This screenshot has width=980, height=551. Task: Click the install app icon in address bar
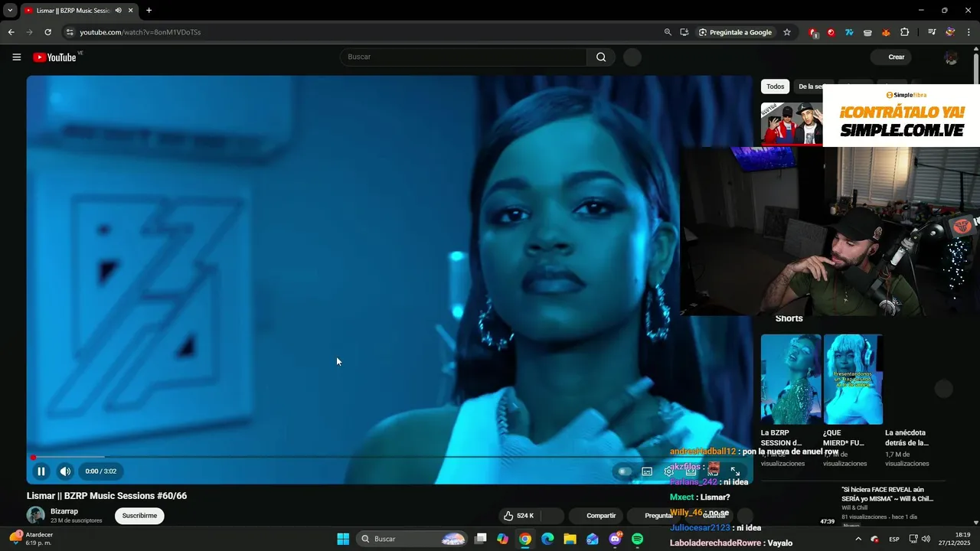[x=684, y=32]
